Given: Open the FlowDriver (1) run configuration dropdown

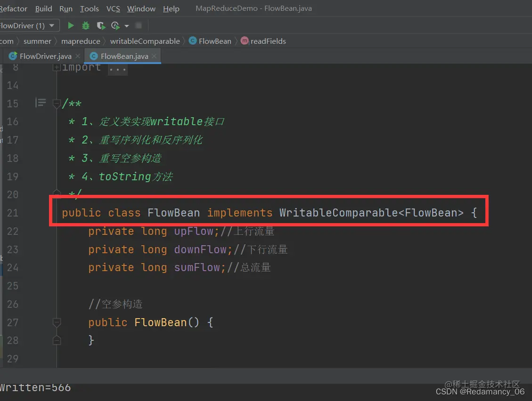Looking at the screenshot, I should (29, 25).
